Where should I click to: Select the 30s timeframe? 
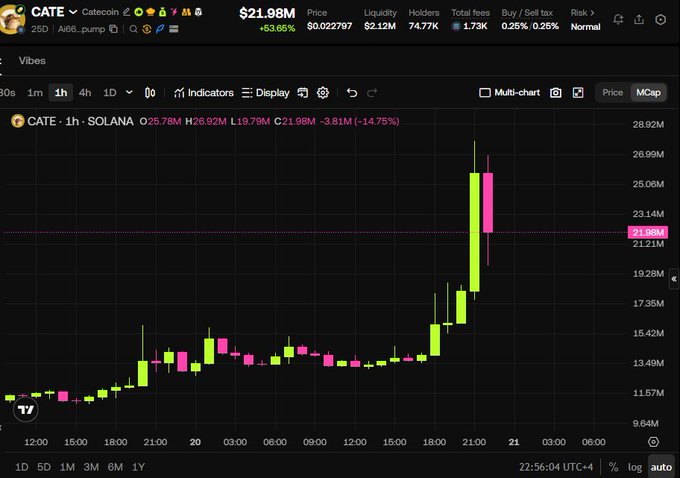(7, 92)
